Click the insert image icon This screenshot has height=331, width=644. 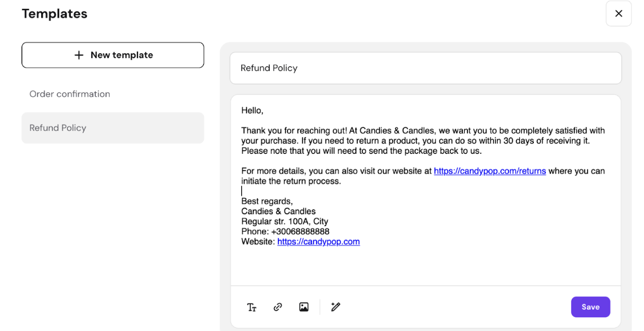304,307
